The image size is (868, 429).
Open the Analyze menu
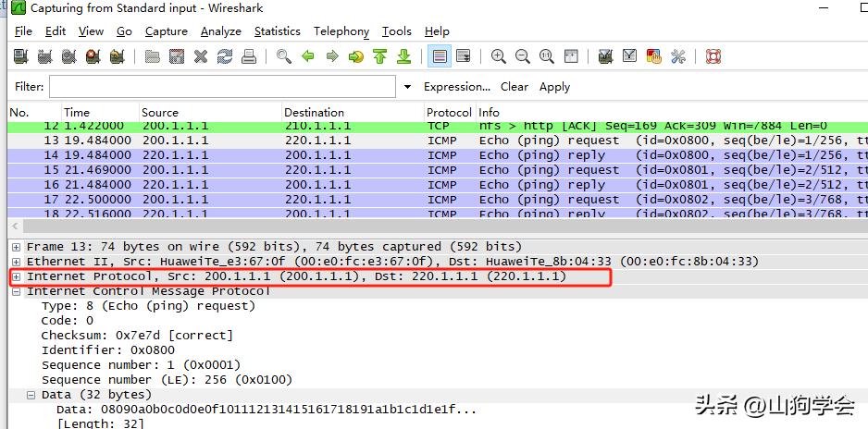click(x=220, y=31)
